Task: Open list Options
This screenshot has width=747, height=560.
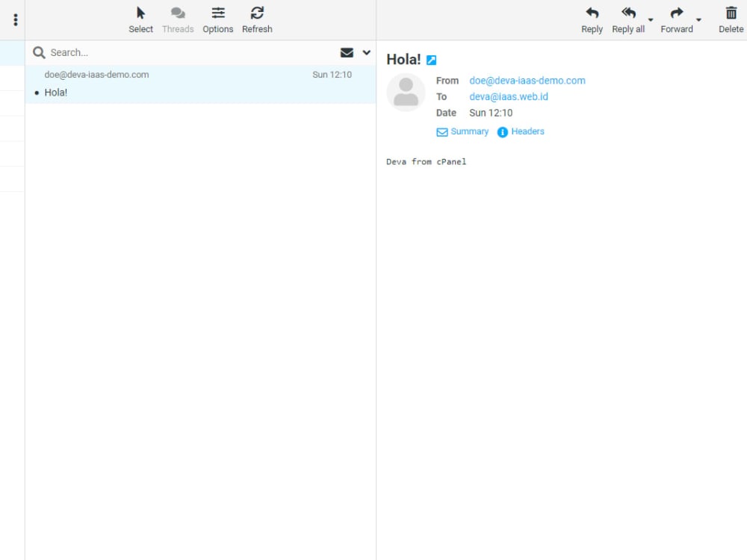Action: (217, 19)
